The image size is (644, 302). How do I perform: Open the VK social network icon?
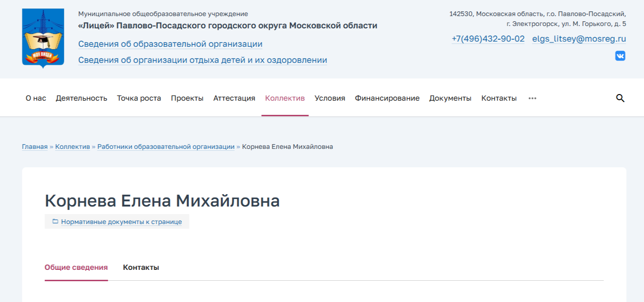(x=620, y=56)
